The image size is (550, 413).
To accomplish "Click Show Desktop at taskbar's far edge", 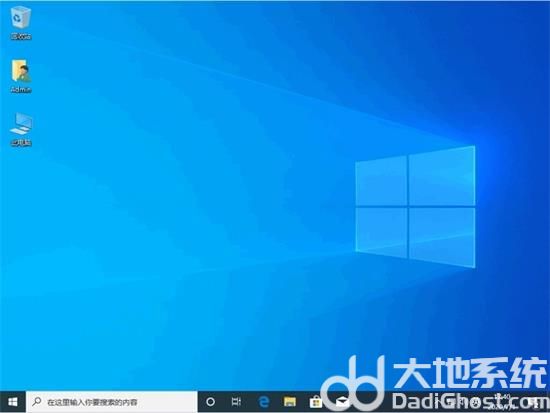I will 548,402.
